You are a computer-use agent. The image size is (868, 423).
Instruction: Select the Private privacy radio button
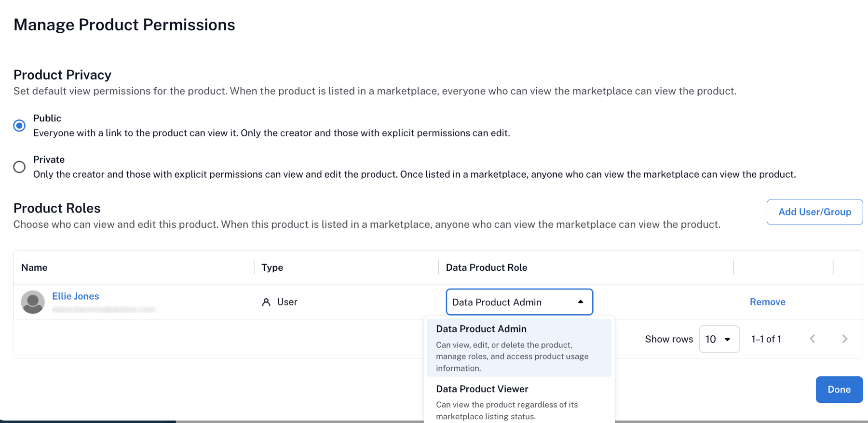(x=19, y=167)
